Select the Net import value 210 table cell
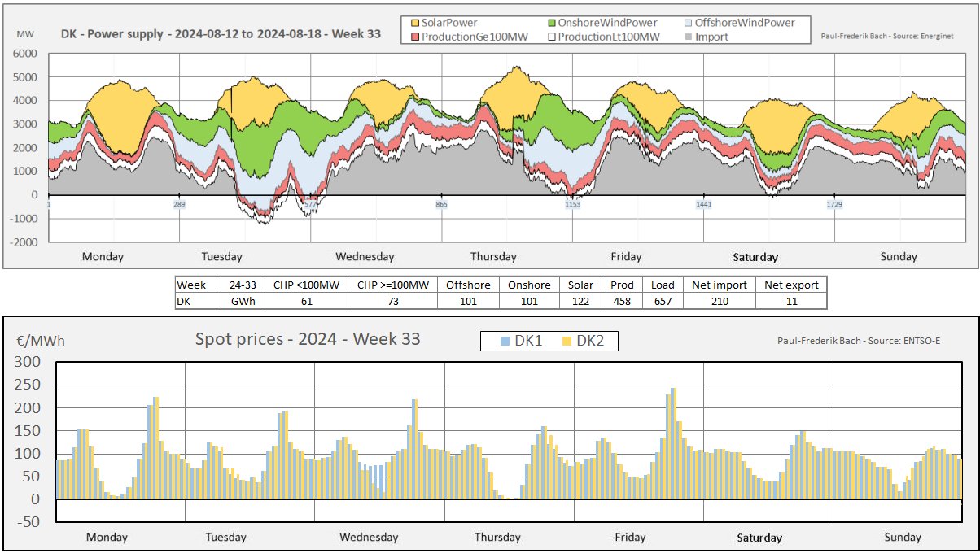980x553 pixels. (720, 301)
